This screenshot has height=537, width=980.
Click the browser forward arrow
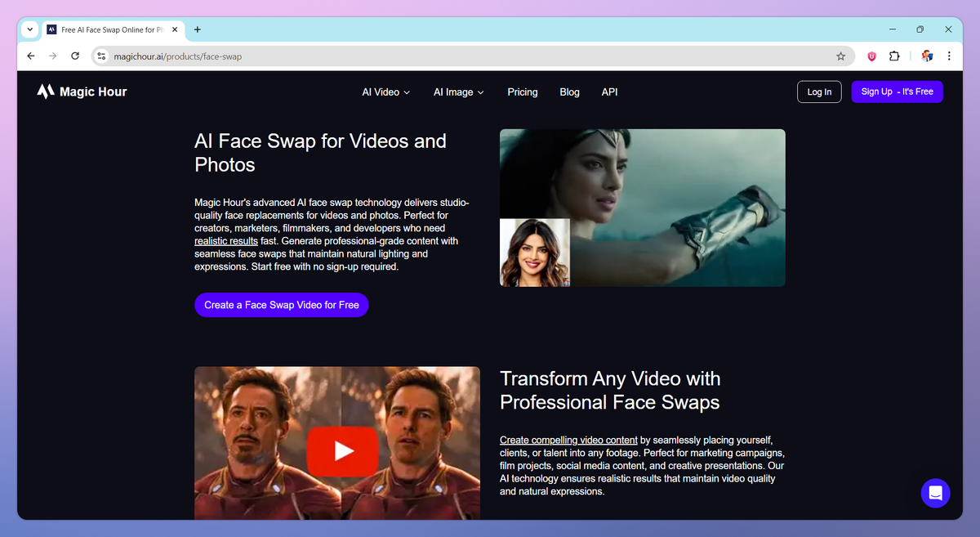[x=53, y=56]
